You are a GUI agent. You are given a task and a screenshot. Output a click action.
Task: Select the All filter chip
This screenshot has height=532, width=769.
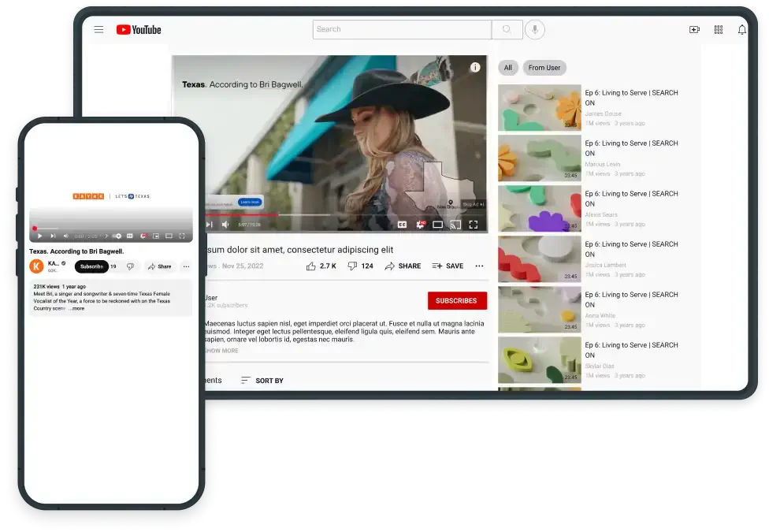click(508, 68)
